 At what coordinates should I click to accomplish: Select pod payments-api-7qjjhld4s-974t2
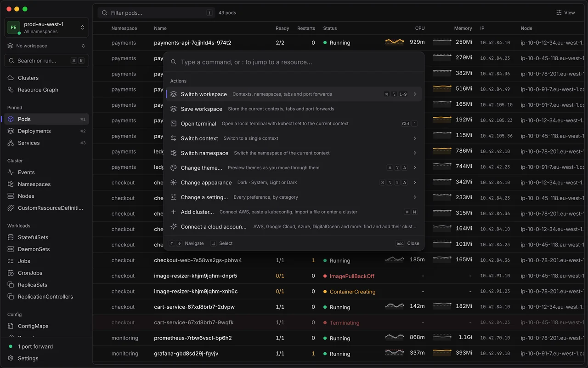point(192,43)
